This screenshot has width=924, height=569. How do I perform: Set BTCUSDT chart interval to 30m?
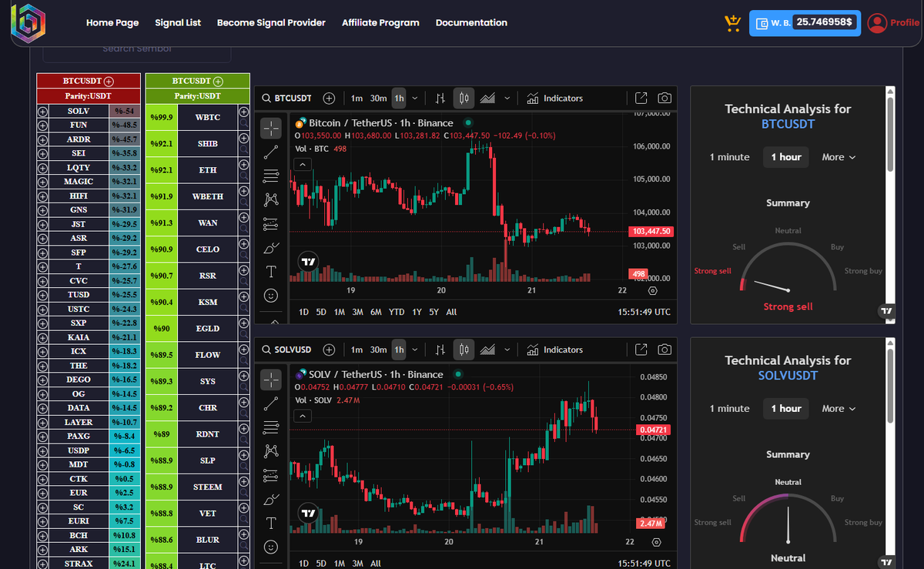pos(378,98)
